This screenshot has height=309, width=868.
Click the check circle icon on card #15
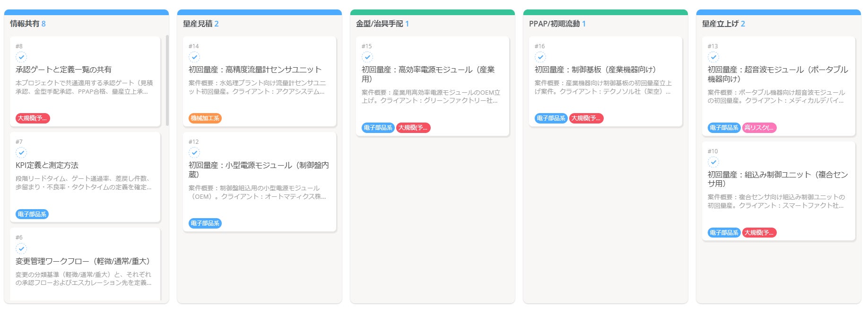tap(367, 57)
